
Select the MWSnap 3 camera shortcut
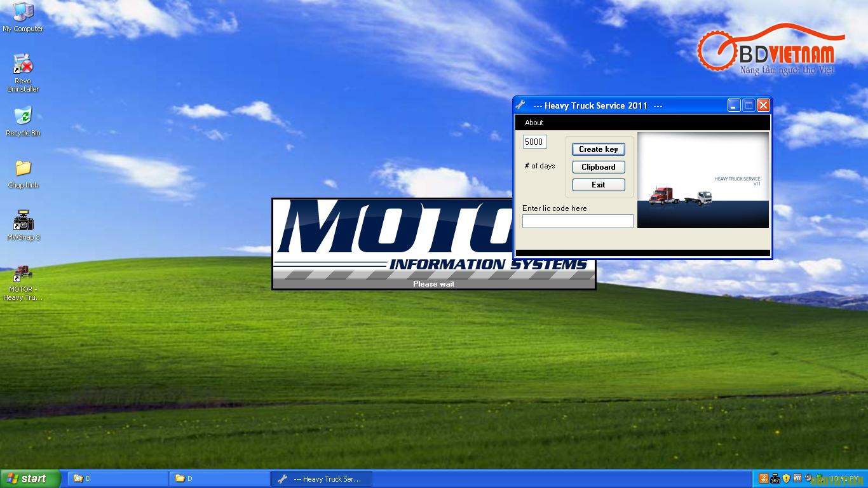click(x=23, y=225)
